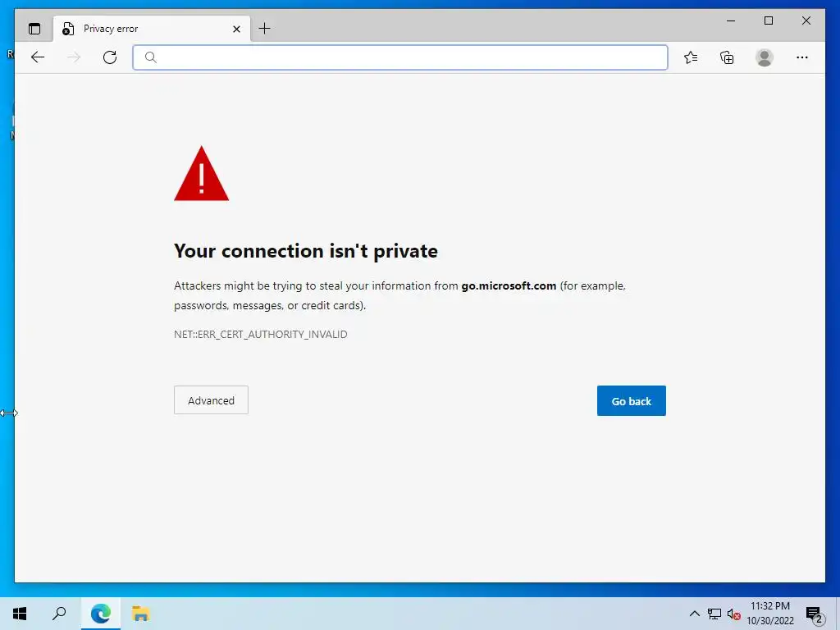Close the Privacy error tab
The height and width of the screenshot is (630, 840).
click(x=236, y=29)
